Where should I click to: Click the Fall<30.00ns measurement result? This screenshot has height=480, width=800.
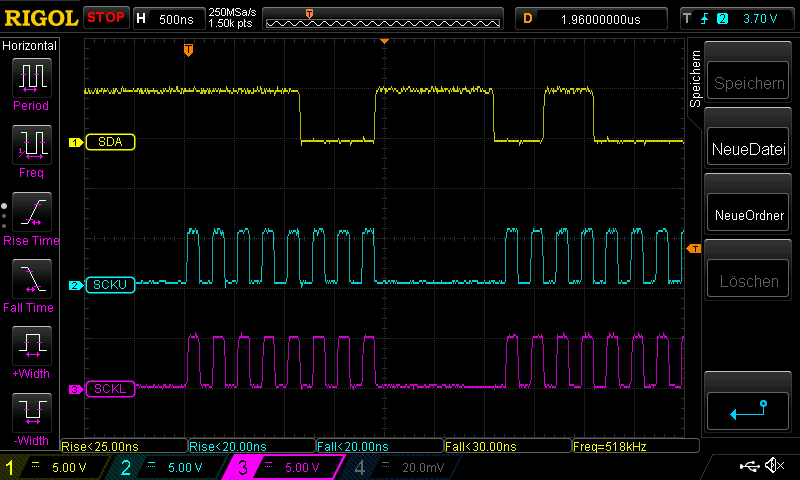point(508,446)
